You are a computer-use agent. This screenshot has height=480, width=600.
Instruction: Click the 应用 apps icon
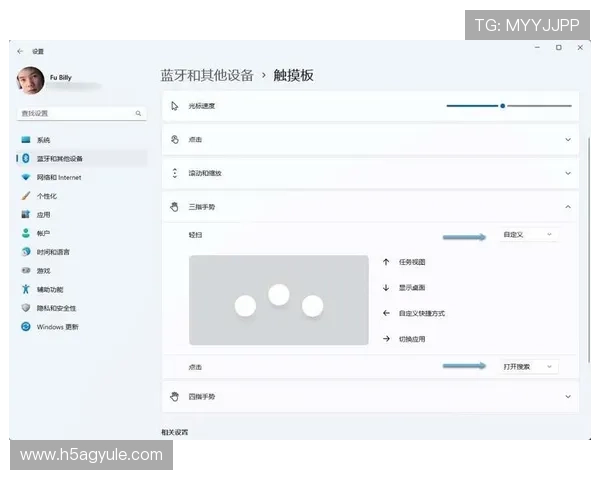click(x=26, y=214)
